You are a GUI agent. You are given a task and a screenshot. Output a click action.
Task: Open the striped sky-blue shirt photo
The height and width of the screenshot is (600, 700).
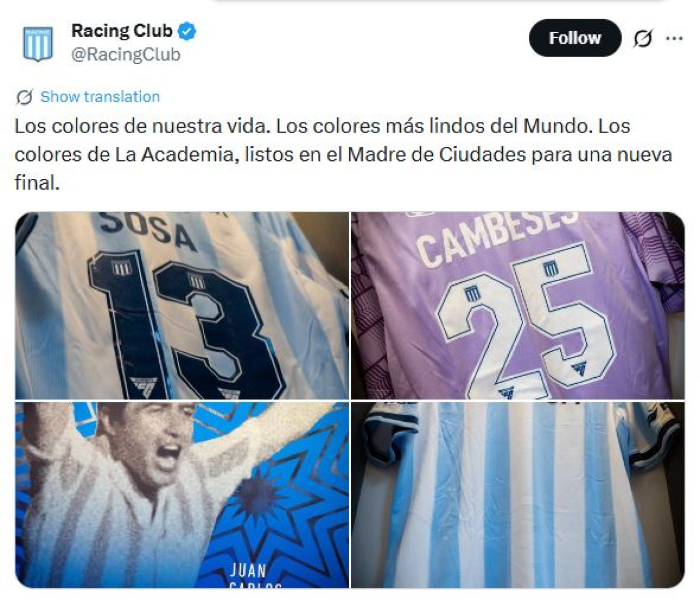[x=517, y=495]
